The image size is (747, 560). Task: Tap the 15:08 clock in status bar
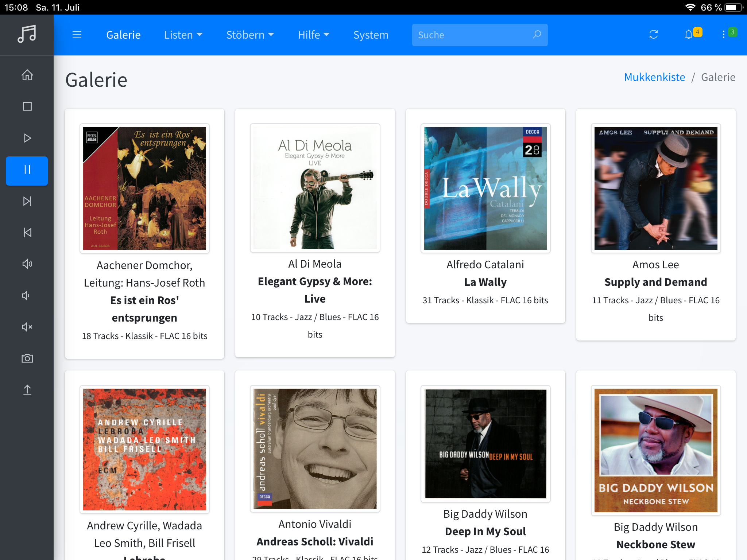pyautogui.click(x=16, y=7)
